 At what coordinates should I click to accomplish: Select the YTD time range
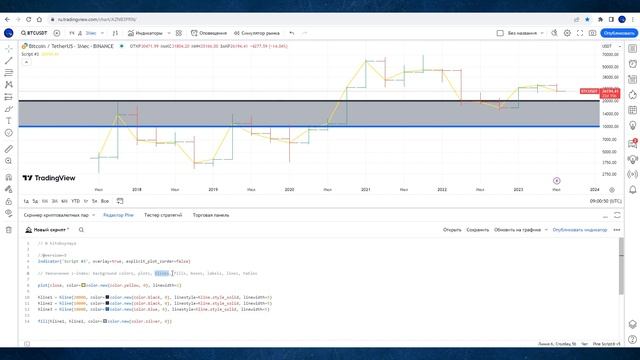coord(76,201)
